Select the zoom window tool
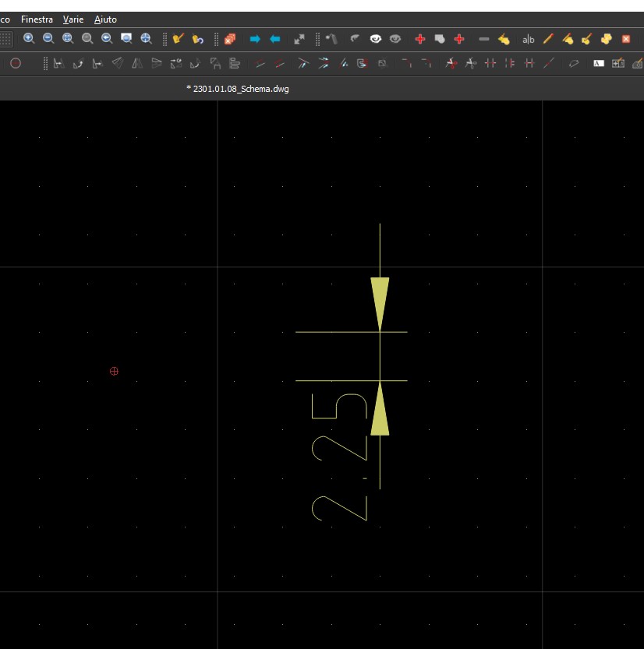 (126, 39)
